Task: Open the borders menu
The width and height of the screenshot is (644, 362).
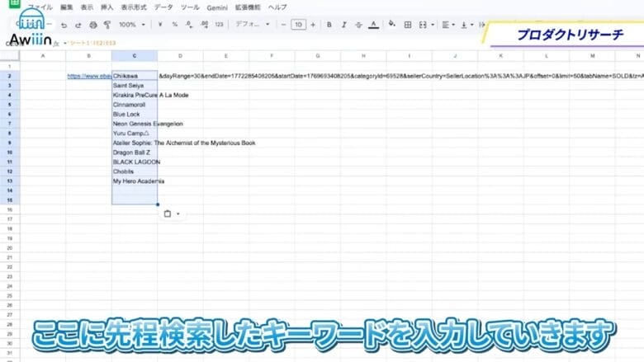Action: click(407, 25)
